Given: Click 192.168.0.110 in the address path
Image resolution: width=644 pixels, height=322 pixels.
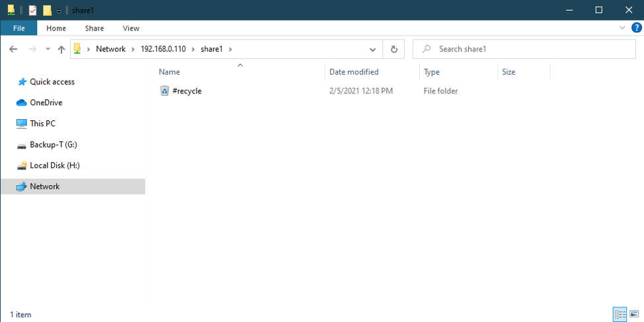Looking at the screenshot, I should 163,50.
